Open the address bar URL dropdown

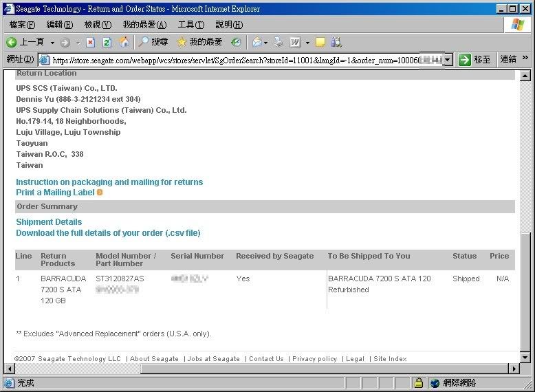[x=448, y=60]
